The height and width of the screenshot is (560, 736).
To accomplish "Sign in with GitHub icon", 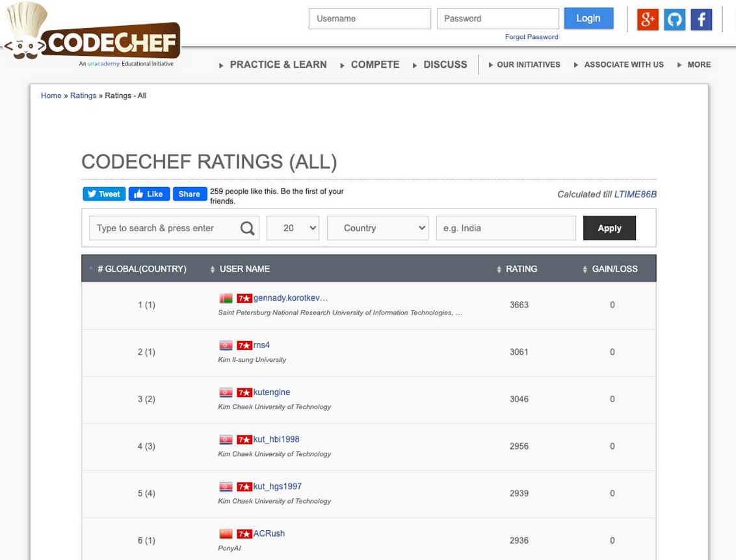I will pos(674,19).
